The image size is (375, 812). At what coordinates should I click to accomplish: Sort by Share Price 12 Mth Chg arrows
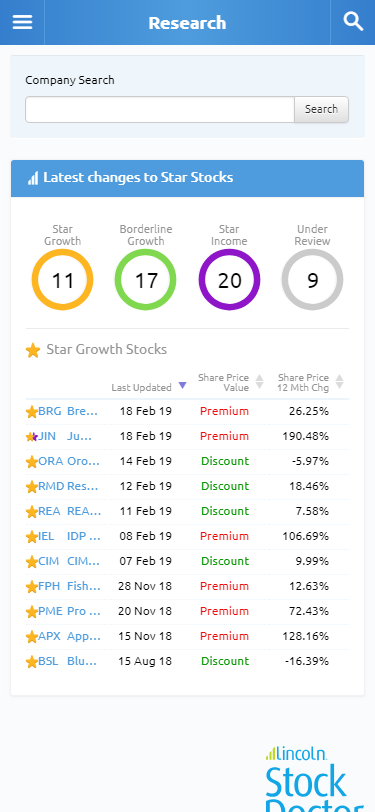pyautogui.click(x=339, y=382)
